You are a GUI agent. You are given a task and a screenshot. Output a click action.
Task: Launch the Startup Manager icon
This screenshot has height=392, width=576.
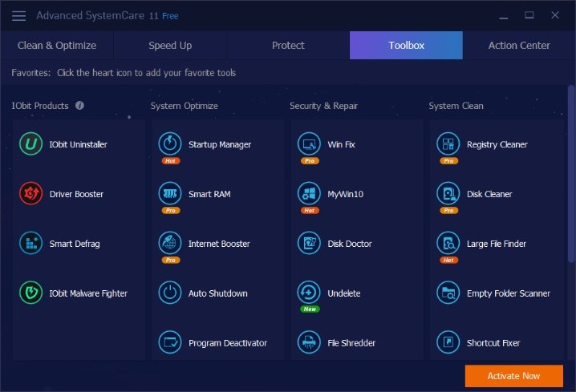[170, 144]
